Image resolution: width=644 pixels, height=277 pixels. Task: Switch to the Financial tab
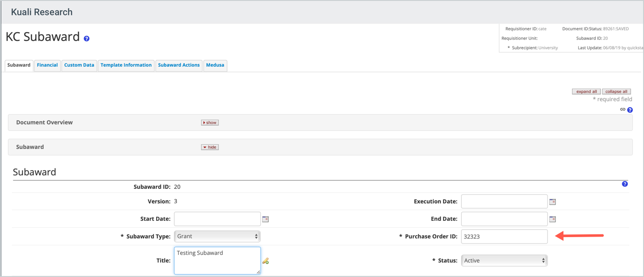(x=47, y=65)
